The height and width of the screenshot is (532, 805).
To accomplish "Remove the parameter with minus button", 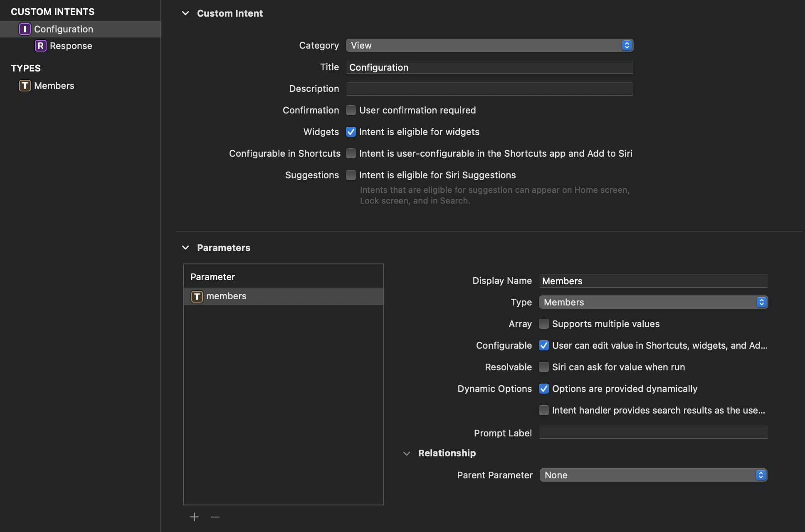I will [215, 517].
